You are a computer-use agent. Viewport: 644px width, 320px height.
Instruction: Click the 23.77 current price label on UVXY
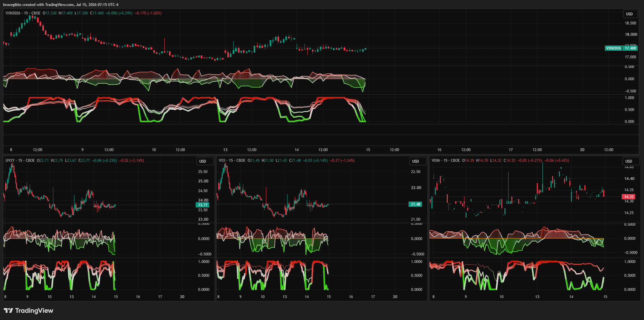(x=202, y=205)
